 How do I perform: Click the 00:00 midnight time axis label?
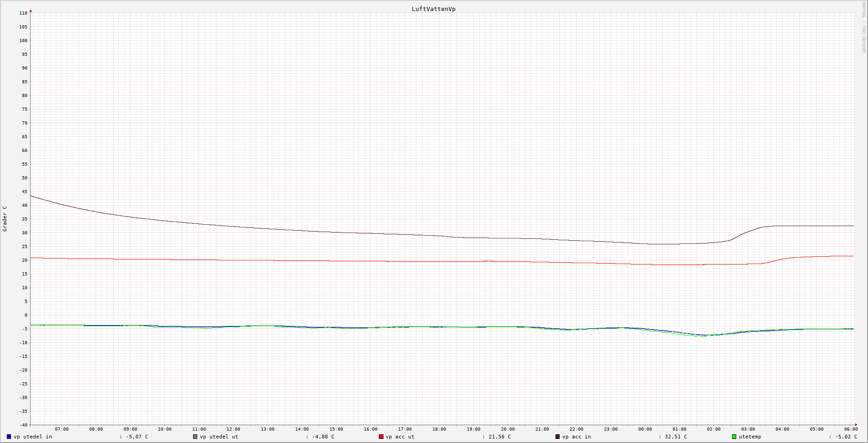pyautogui.click(x=645, y=429)
